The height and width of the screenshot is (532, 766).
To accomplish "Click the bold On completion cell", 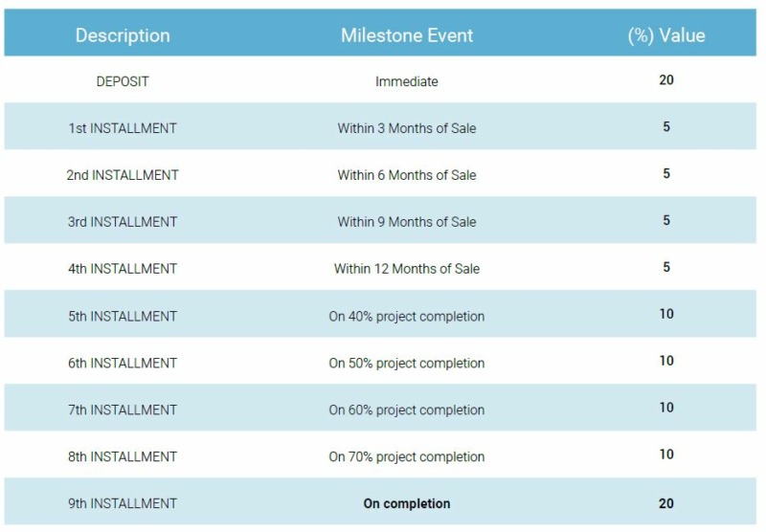I will click(406, 503).
